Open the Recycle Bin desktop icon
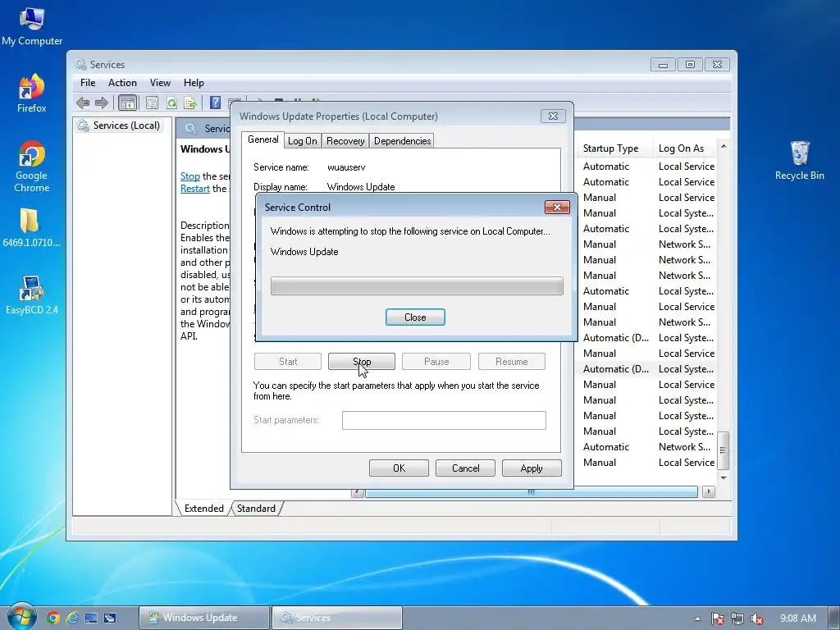840x630 pixels. click(799, 160)
